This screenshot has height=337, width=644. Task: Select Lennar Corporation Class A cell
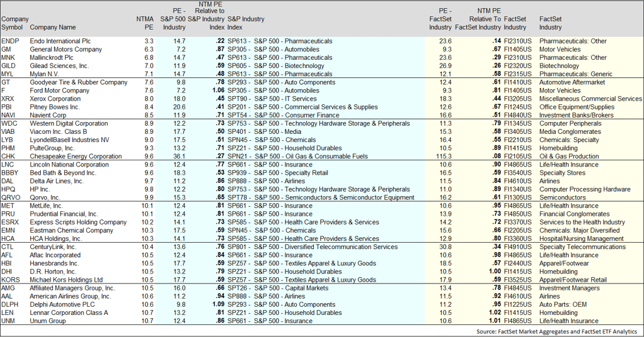69,312
